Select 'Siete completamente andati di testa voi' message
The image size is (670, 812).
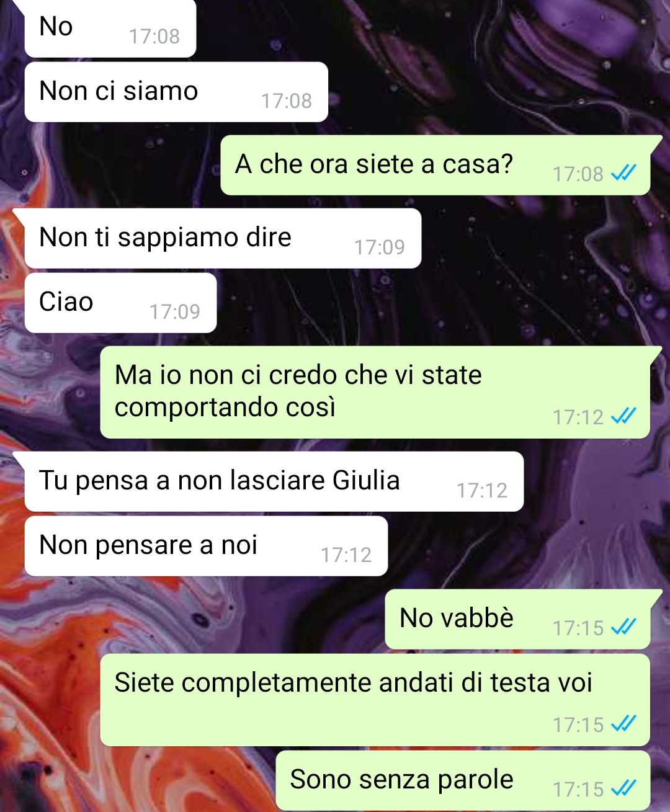(x=375, y=700)
